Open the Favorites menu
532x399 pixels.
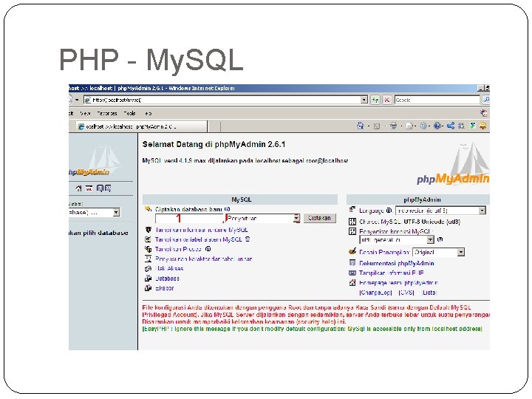[x=107, y=113]
